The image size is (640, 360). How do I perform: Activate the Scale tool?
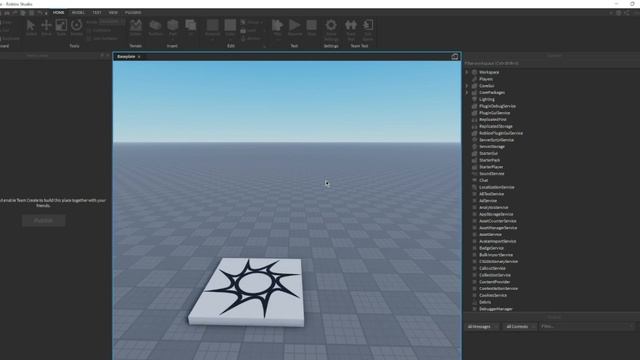click(61, 28)
